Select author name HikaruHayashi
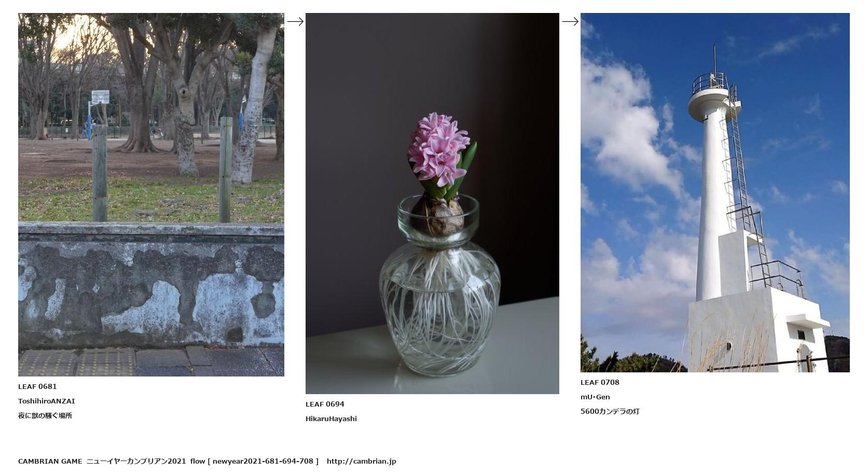868x474 pixels. [331, 419]
